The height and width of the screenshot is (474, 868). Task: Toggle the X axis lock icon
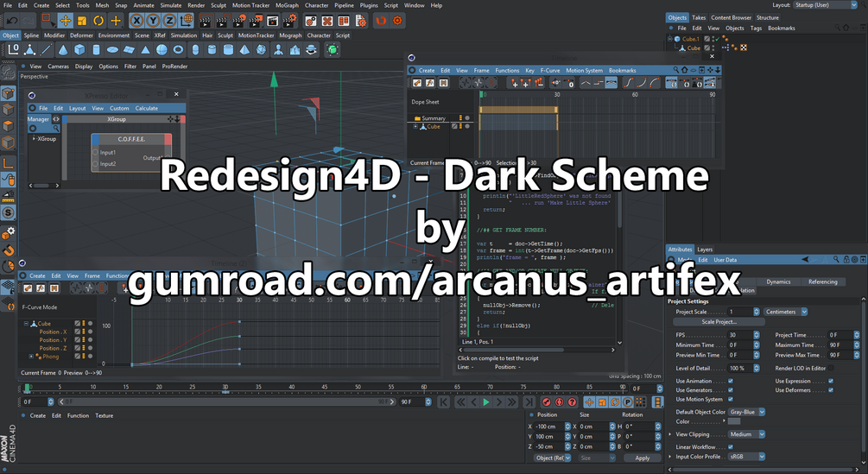[x=136, y=21]
